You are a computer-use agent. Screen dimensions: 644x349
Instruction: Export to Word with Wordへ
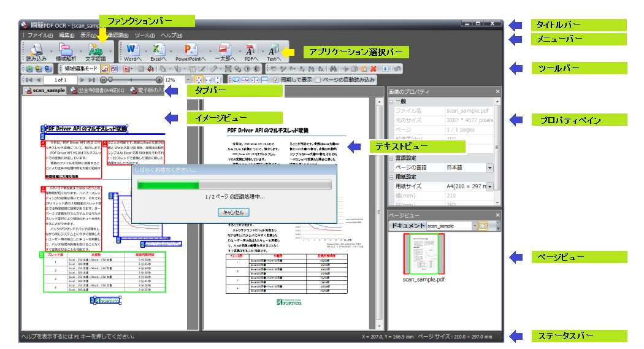[x=132, y=52]
